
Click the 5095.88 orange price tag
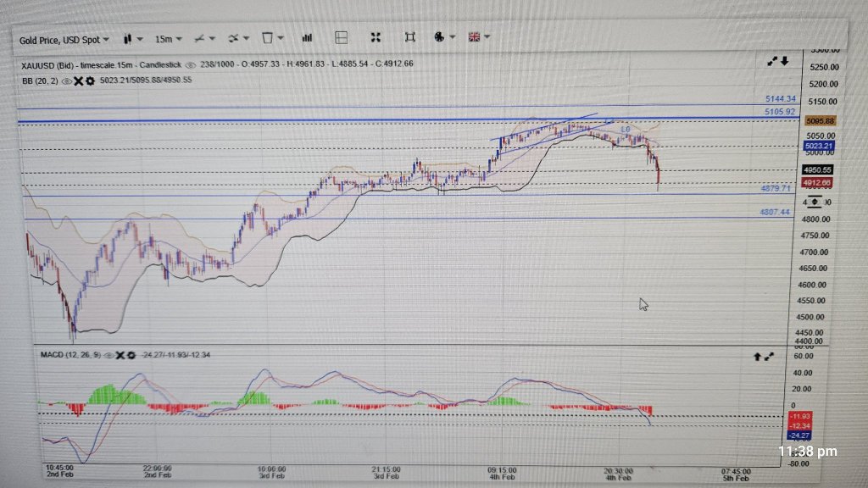coord(820,120)
